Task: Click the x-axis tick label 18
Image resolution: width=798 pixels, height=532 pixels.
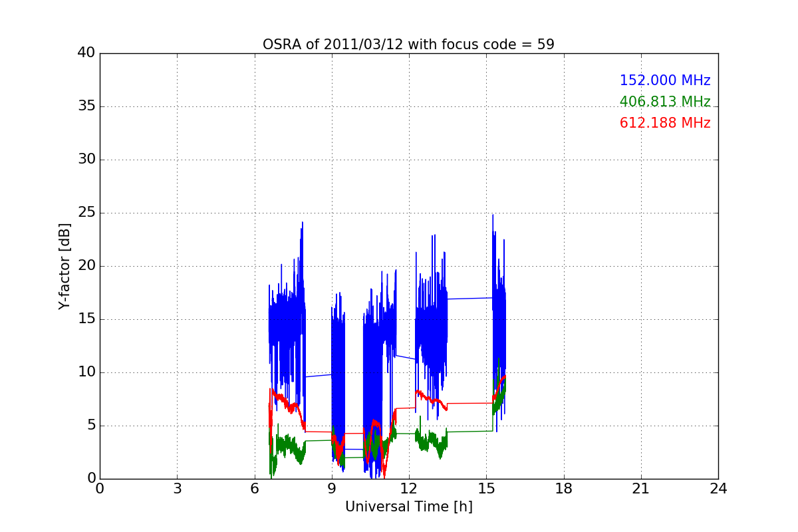Action: coord(564,489)
